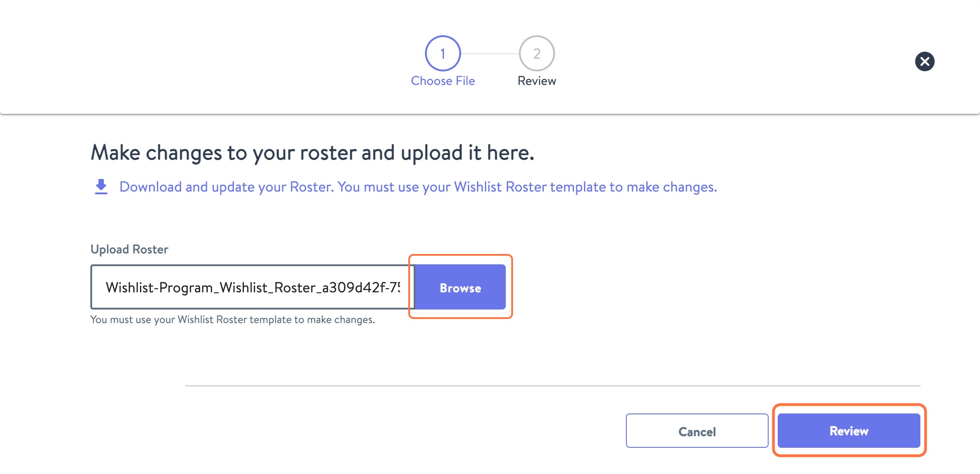980x474 pixels.
Task: Switch to the Review step label
Action: click(537, 81)
